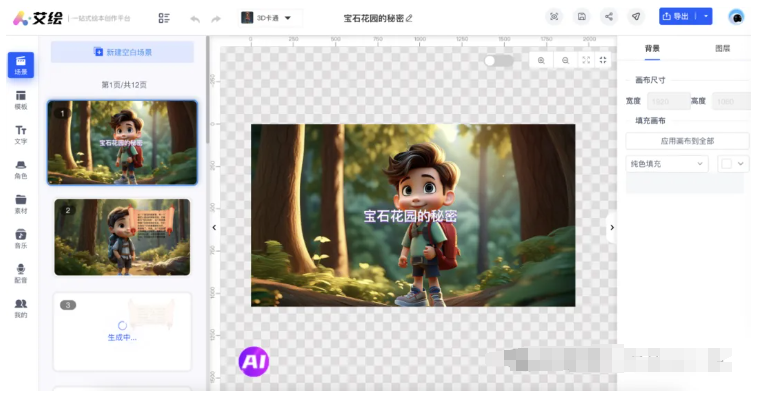Select scene 1 thumbnail
The image size is (761, 394).
pyautogui.click(x=122, y=143)
